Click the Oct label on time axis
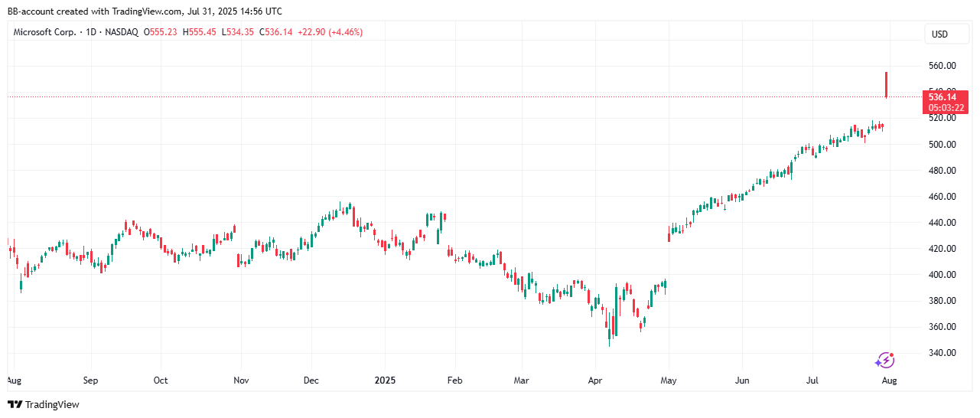Viewport: 980px width, 418px height. click(x=161, y=380)
